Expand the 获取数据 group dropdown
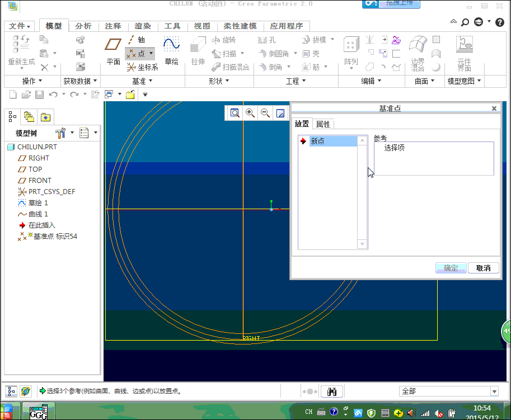Viewport: 511px width, 420px height. click(x=80, y=81)
